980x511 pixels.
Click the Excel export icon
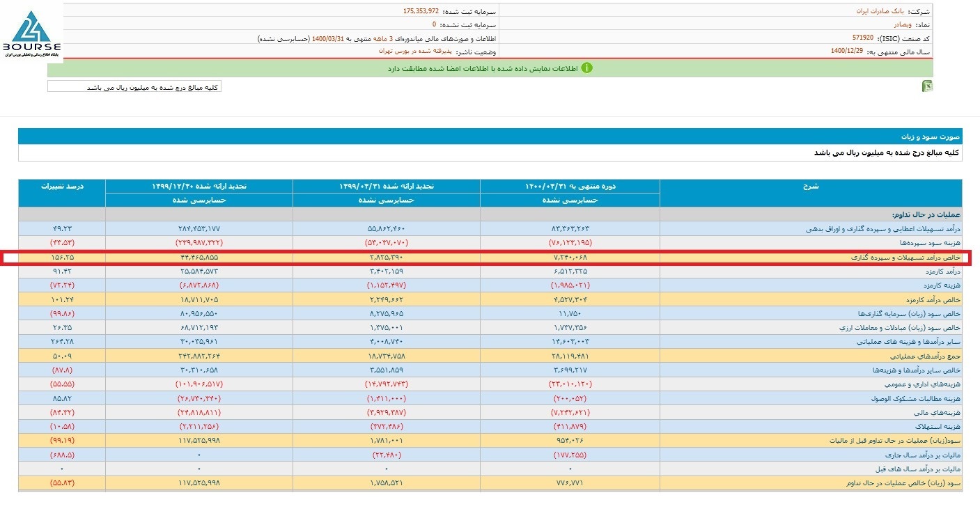point(927,86)
